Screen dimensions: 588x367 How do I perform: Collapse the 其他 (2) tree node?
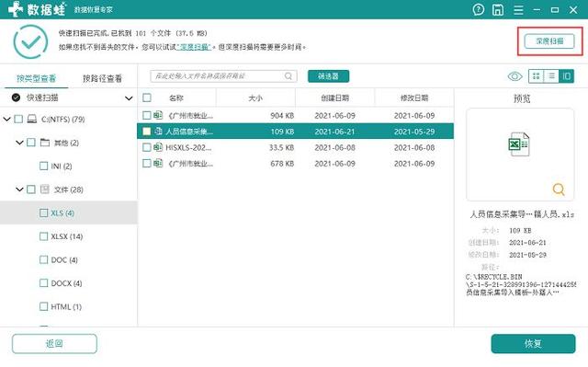coord(19,143)
